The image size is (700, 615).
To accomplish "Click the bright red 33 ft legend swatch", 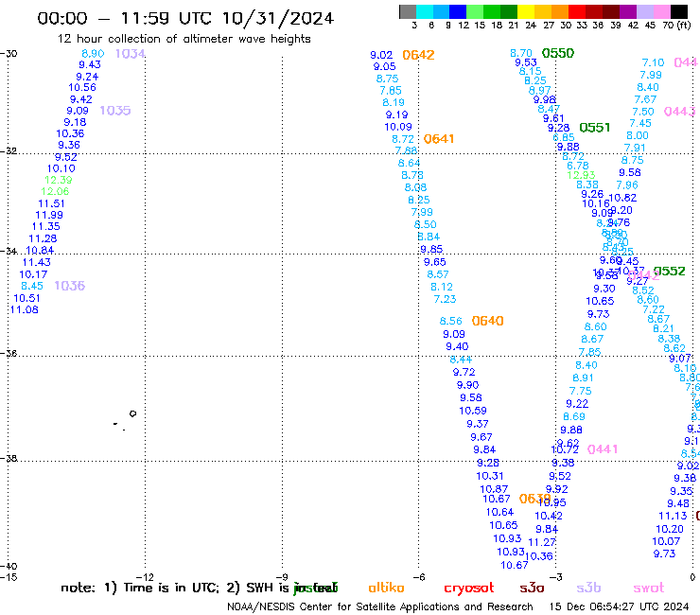I will pyautogui.click(x=577, y=12).
